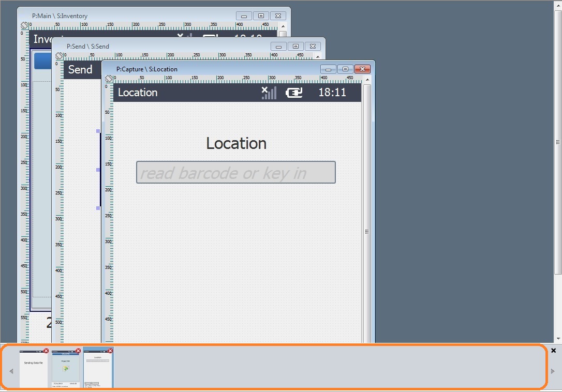Screen dimensions: 562x392
Task: Remove the Sending Data file thumbnail via red X
Action: (x=46, y=351)
